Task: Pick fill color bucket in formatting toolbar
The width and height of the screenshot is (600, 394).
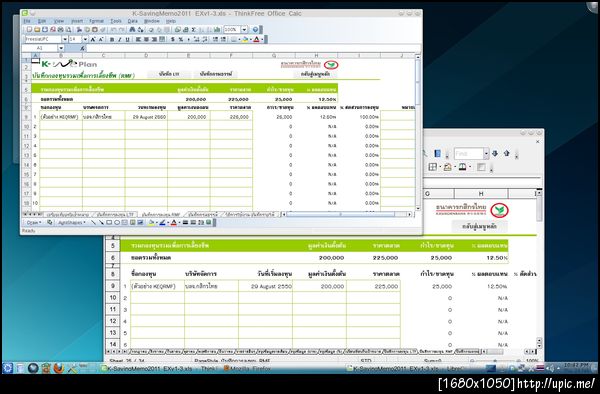Action: click(x=245, y=39)
